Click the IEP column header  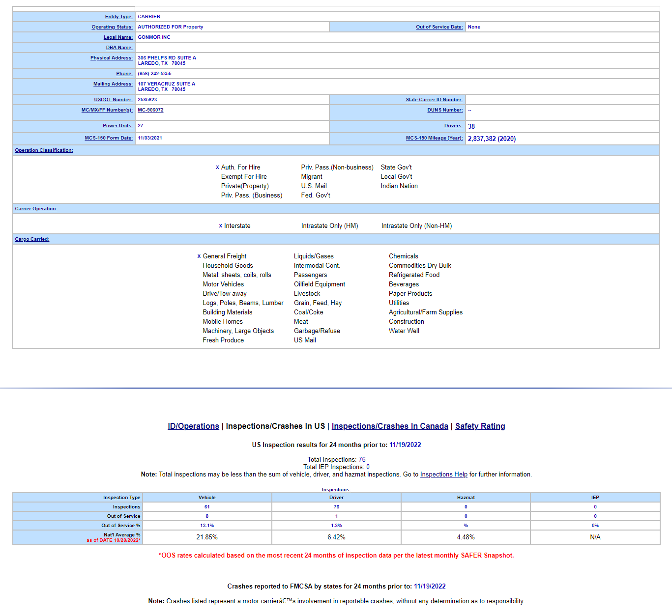coord(595,498)
